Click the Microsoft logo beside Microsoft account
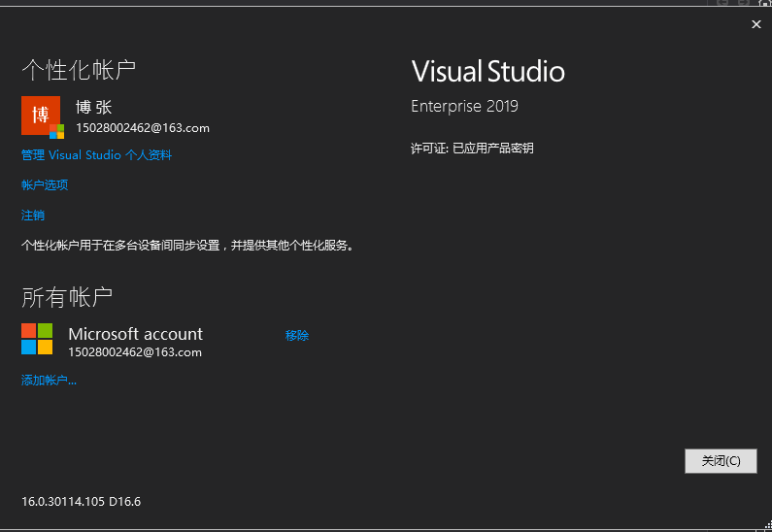 click(37, 339)
